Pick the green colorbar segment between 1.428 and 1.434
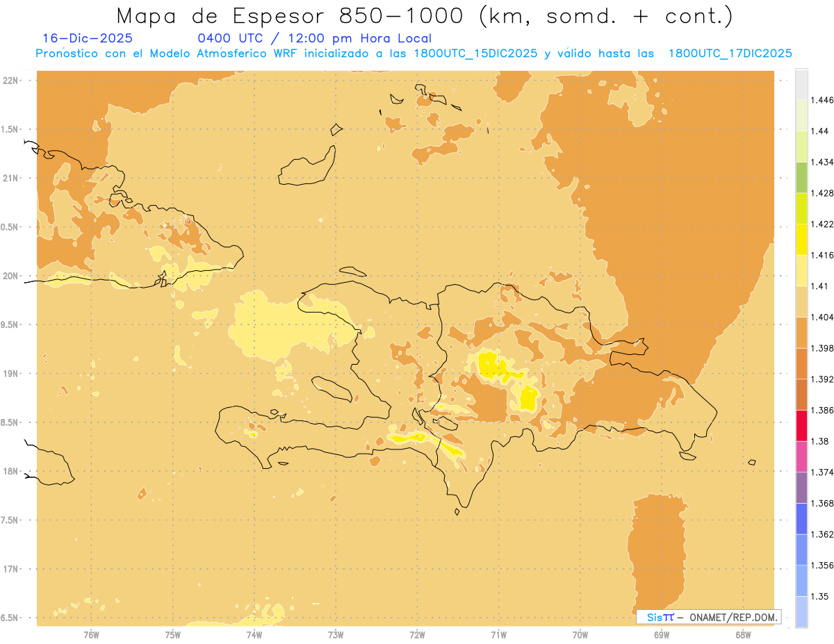This screenshot has width=834, height=644. tap(801, 177)
